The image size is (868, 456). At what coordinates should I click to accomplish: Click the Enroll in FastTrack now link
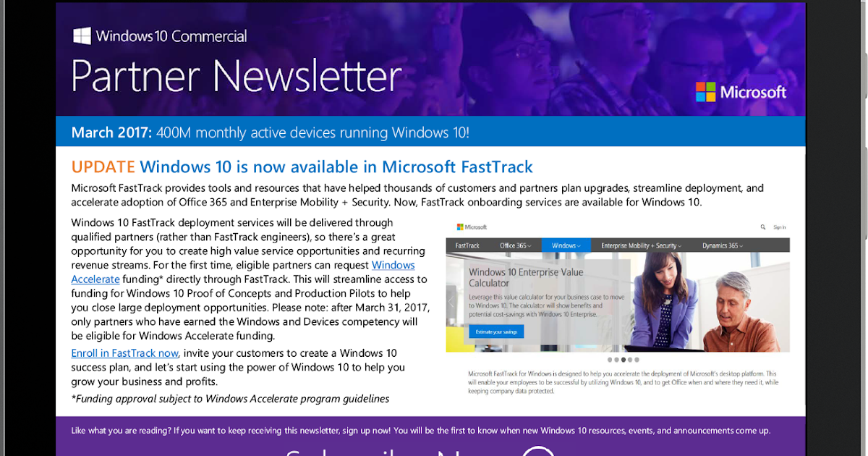(124, 352)
